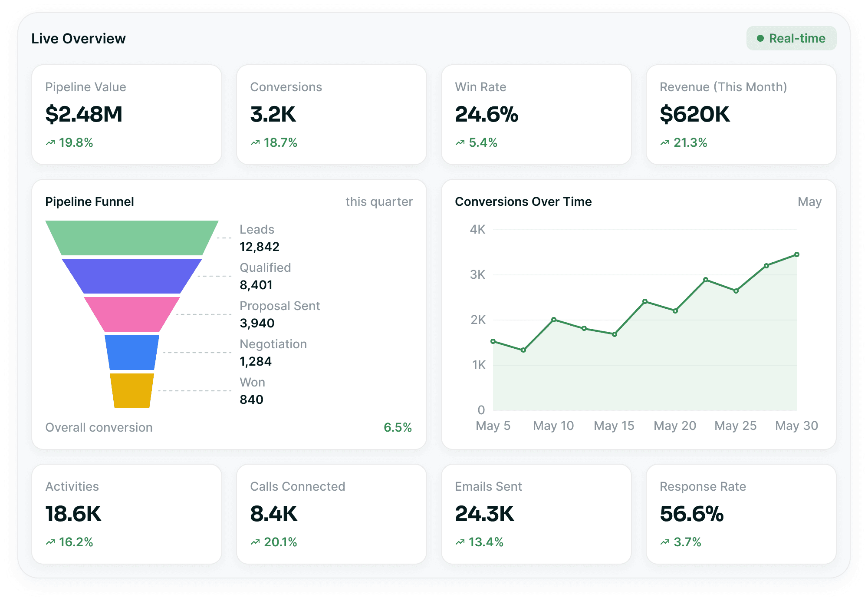Select the green Leads funnel segment
The width and height of the screenshot is (868, 601).
[x=132, y=238]
